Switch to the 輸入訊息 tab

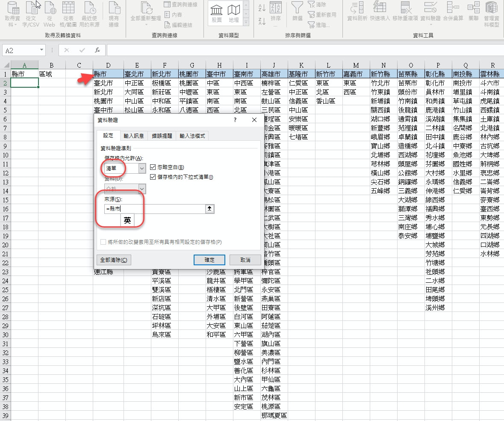(134, 136)
